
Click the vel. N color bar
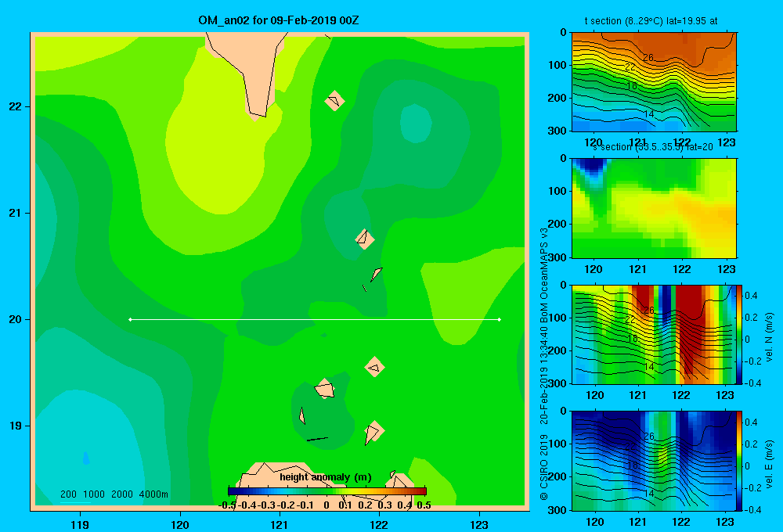pyautogui.click(x=739, y=334)
